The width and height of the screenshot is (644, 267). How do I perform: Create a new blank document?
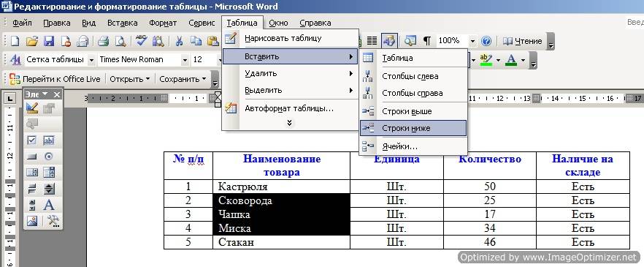15,41
